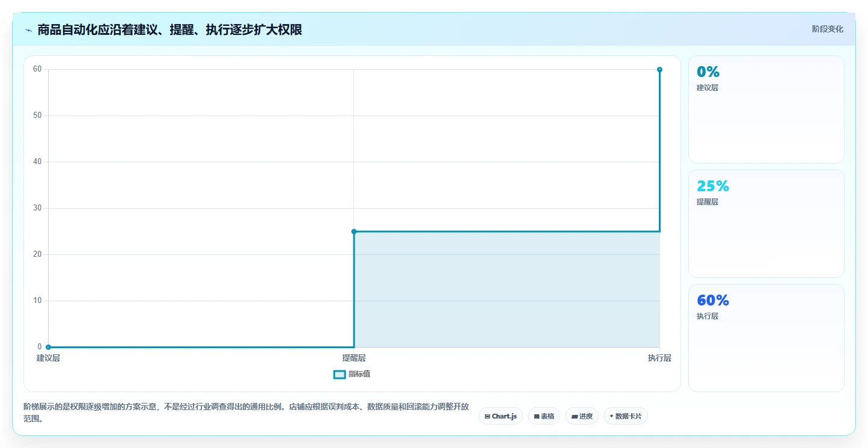868x448 pixels.
Task: Click the lightning icon before the title
Action: click(28, 30)
